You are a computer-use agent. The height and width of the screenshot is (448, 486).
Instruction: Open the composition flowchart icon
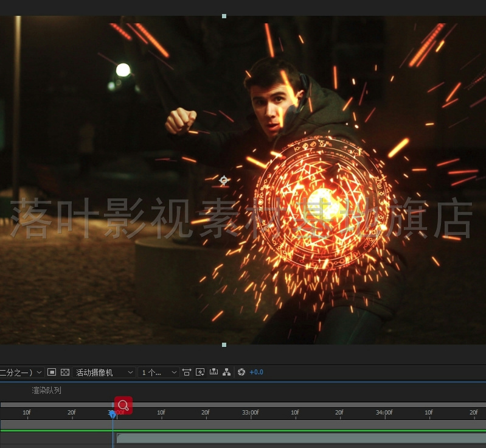tap(226, 372)
